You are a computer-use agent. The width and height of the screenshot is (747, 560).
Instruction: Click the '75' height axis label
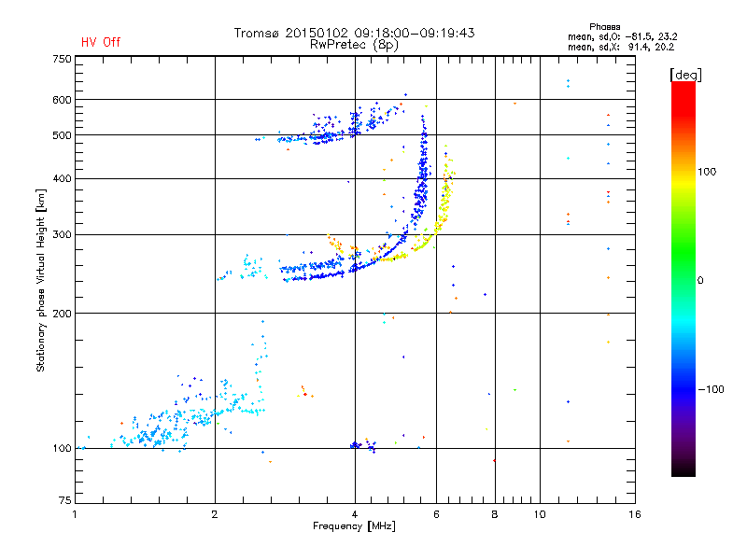click(x=64, y=500)
